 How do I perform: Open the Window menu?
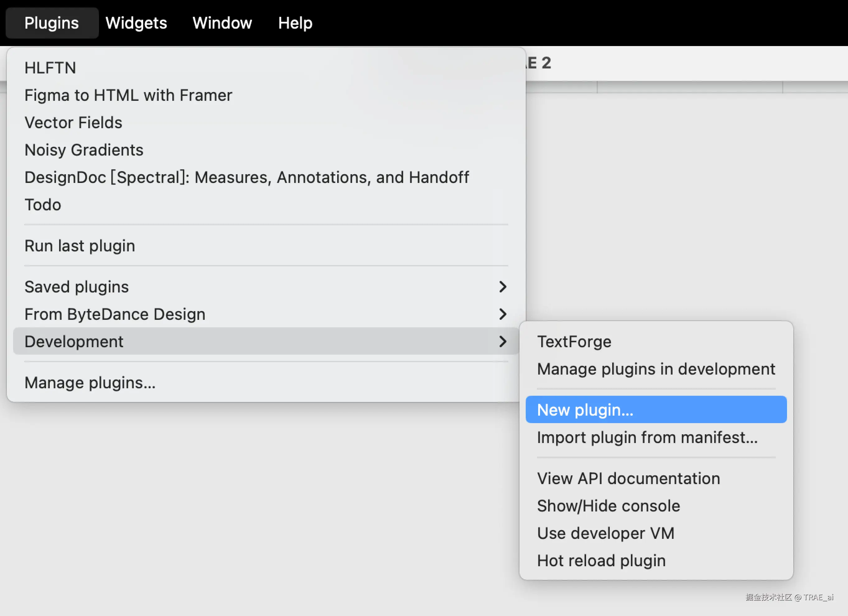222,23
